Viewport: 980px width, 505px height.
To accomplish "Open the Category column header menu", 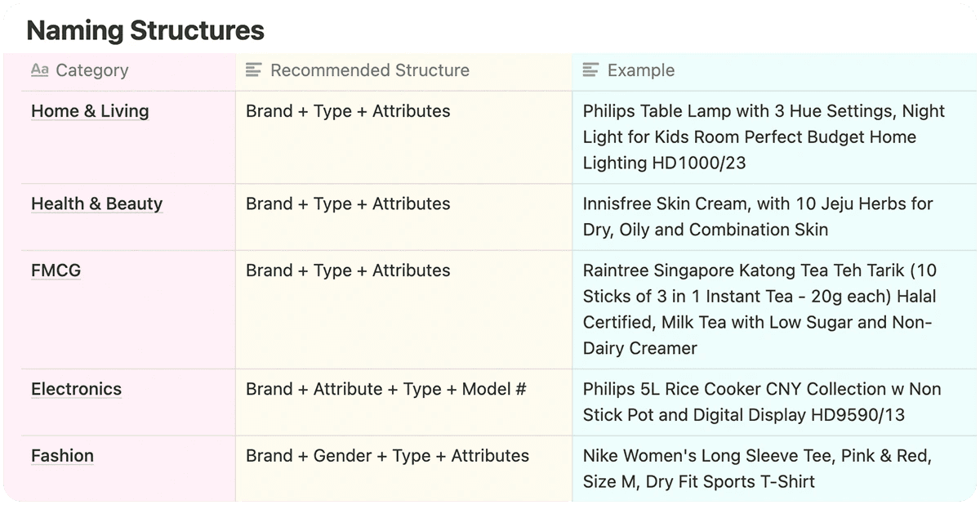I will click(x=91, y=70).
